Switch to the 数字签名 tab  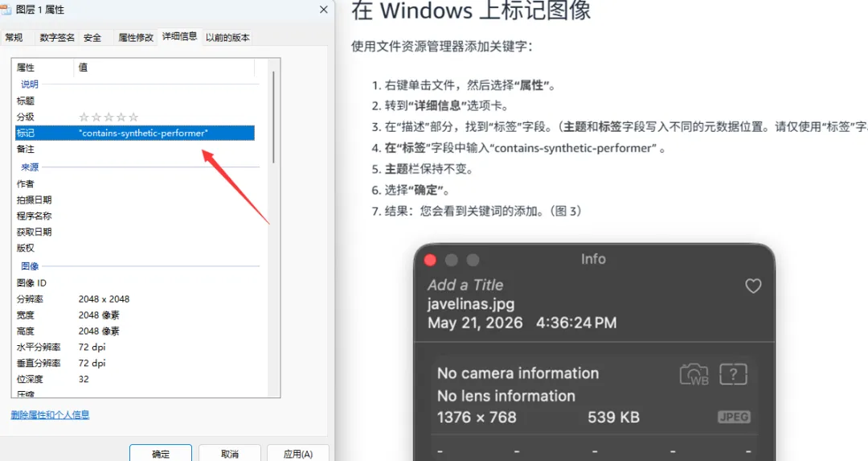(57, 38)
